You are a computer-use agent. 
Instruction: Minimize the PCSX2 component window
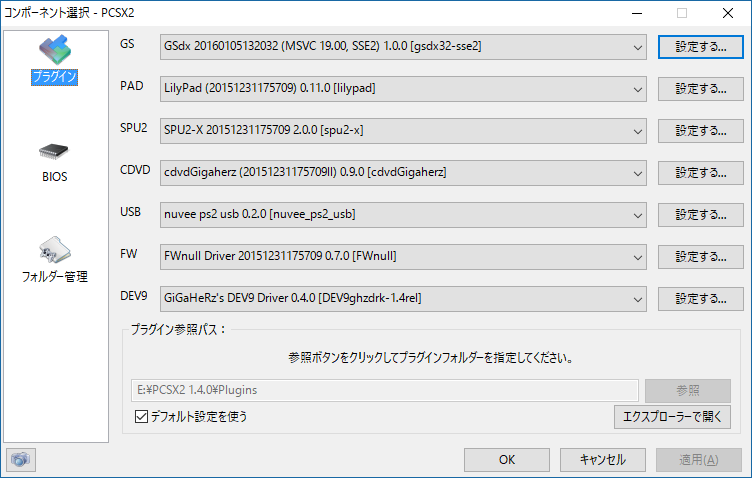(x=637, y=13)
